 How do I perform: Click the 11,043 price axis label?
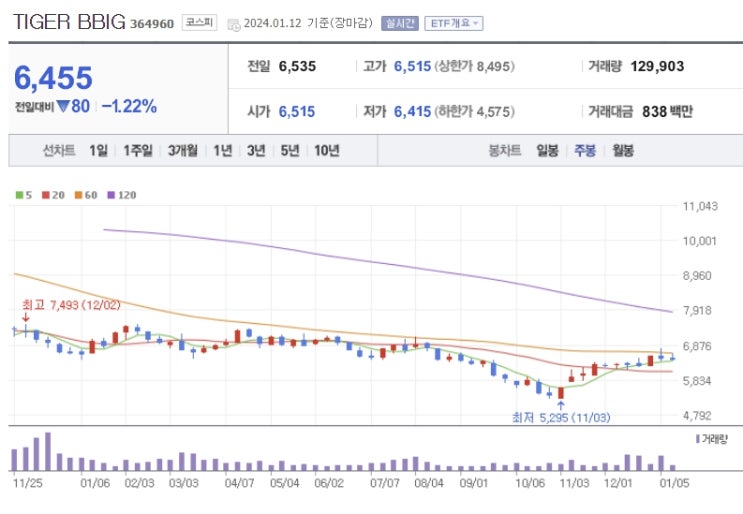tap(700, 207)
